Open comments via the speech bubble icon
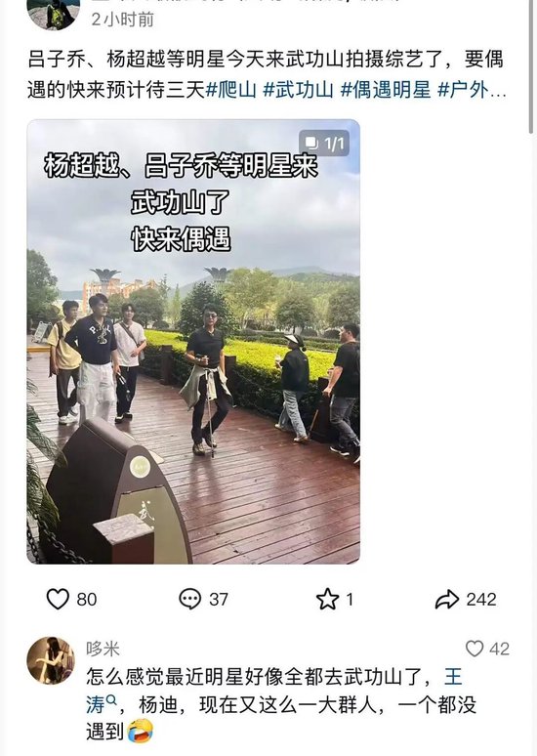 pyautogui.click(x=190, y=599)
